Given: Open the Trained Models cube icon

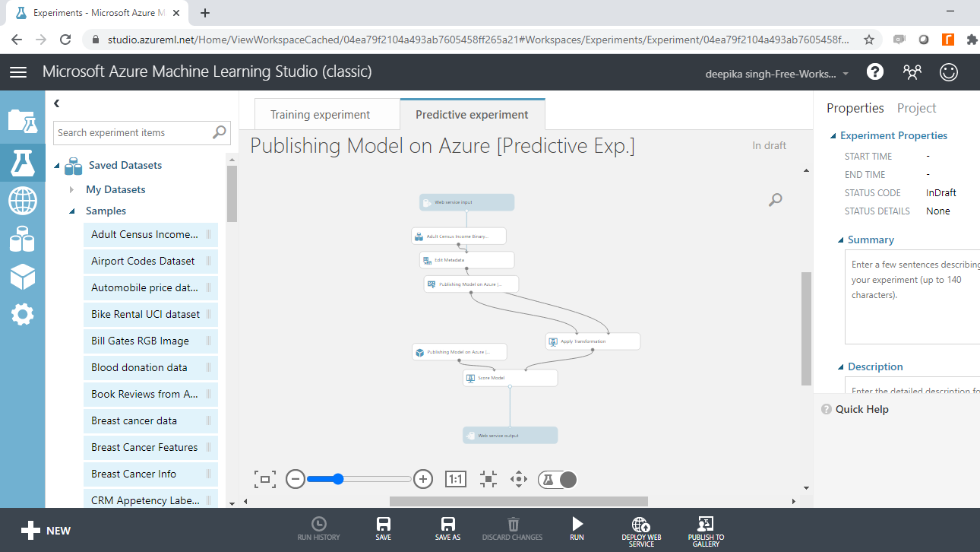Looking at the screenshot, I should pos(22,277).
